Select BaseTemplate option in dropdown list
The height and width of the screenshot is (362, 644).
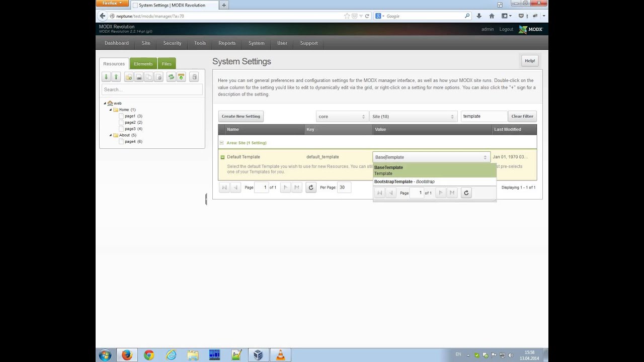435,170
